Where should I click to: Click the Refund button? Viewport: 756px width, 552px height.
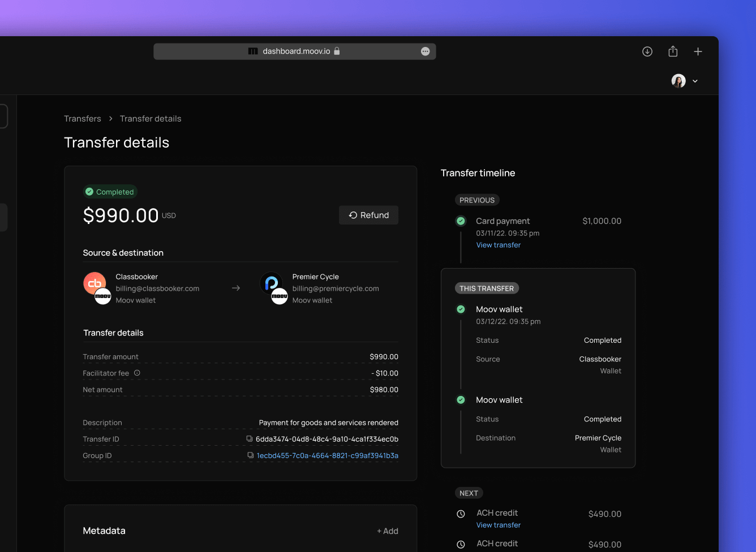coord(368,215)
